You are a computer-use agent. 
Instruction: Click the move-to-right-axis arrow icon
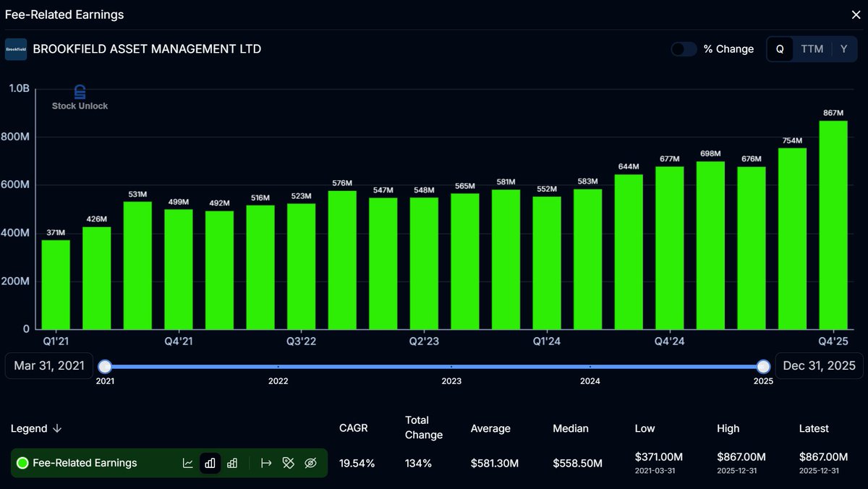coord(266,463)
